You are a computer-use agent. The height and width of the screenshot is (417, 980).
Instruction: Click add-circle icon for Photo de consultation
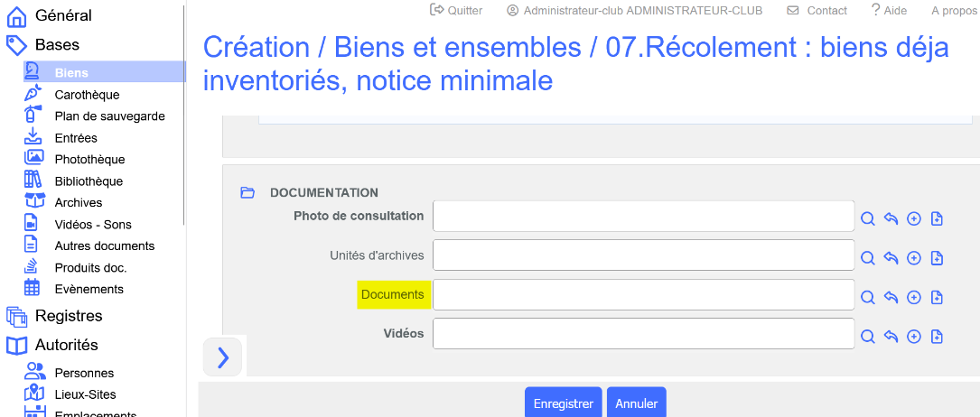914,218
